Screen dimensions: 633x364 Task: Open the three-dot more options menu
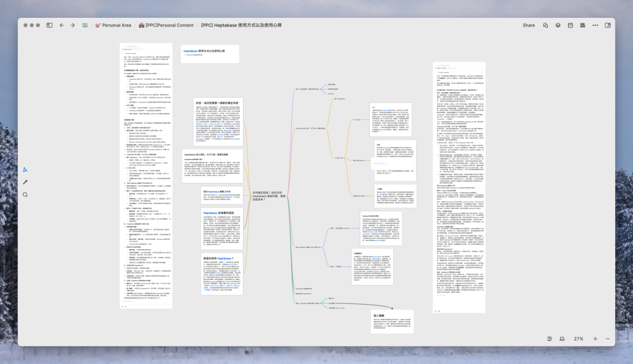point(595,25)
